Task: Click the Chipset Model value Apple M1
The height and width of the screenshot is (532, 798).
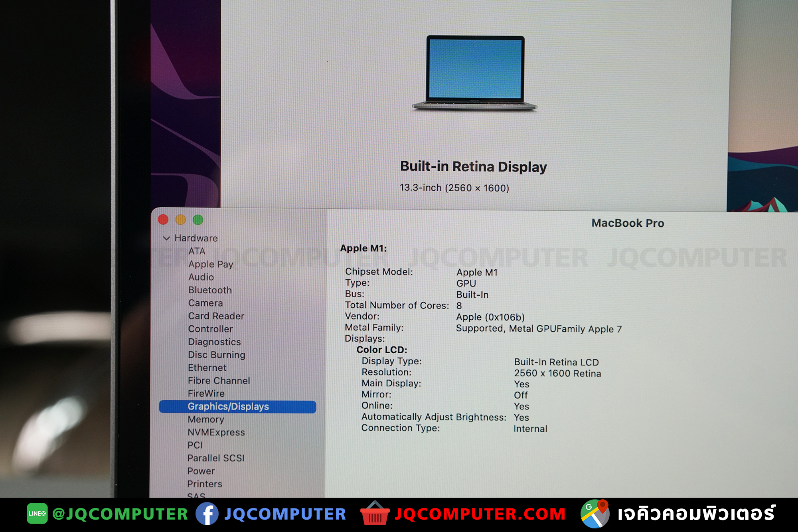Action: [477, 273]
